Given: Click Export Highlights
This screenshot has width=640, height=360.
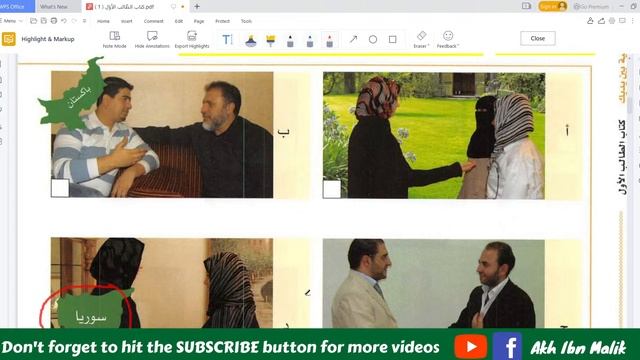Looking at the screenshot, I should pyautogui.click(x=192, y=39).
